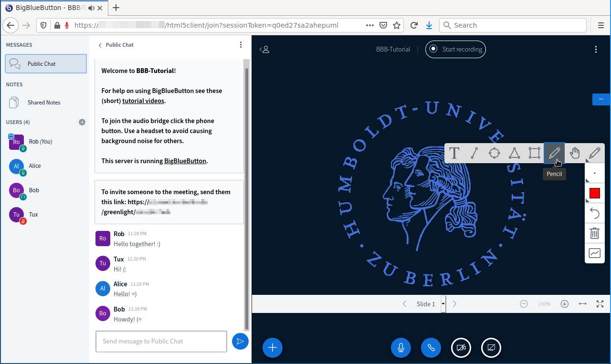Click the browser Search field

coord(513,25)
